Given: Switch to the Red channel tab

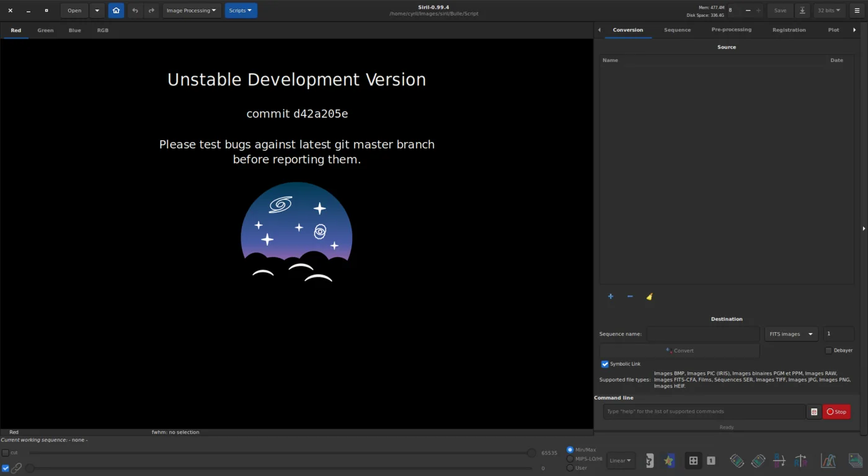Looking at the screenshot, I should point(16,30).
